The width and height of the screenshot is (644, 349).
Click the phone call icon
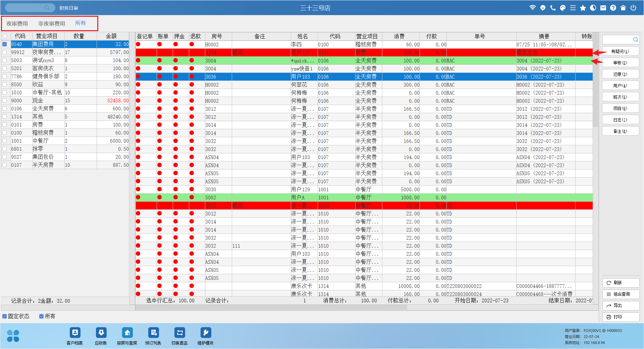553,8
